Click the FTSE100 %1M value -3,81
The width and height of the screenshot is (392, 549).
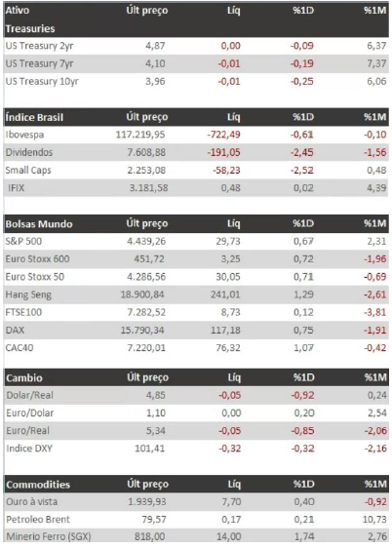[x=375, y=312]
